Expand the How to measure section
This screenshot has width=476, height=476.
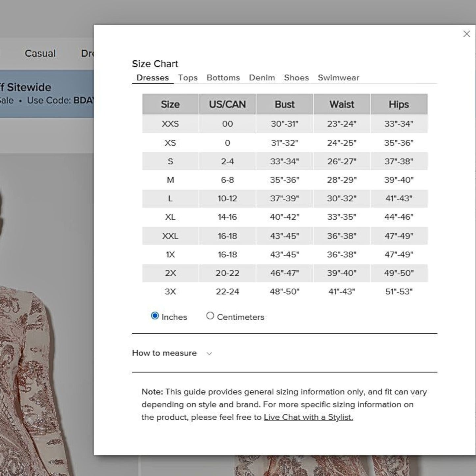171,353
